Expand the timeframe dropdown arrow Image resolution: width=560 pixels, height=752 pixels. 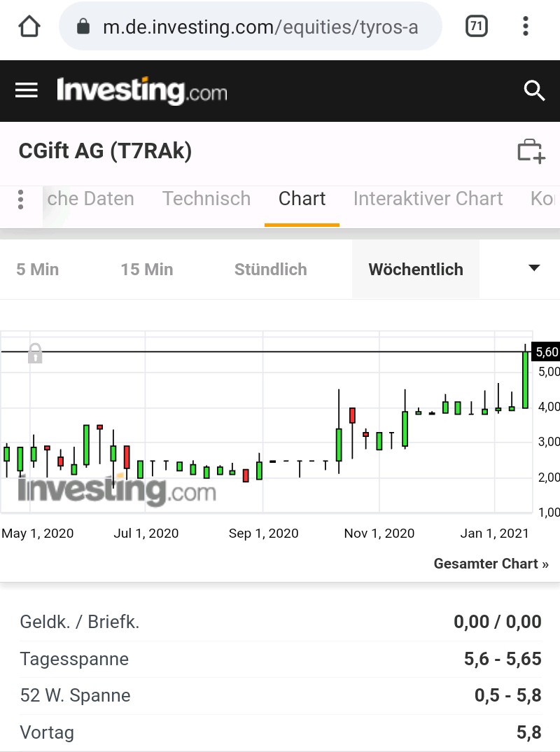(534, 267)
